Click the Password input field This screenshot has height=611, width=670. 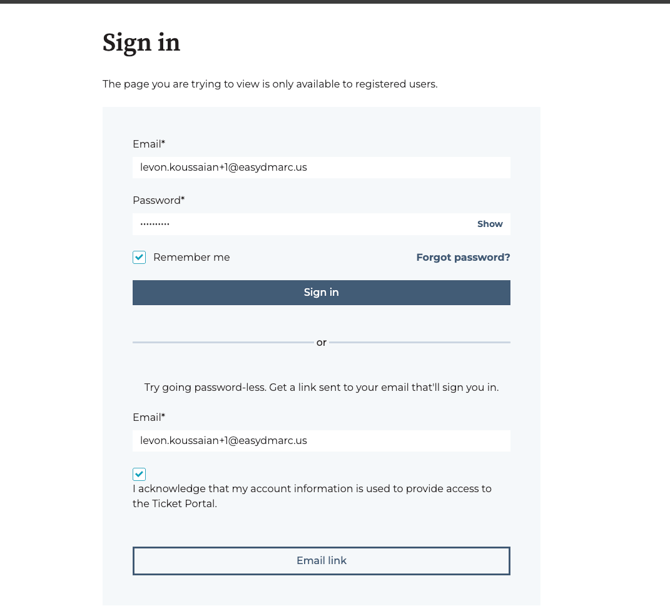[300, 224]
